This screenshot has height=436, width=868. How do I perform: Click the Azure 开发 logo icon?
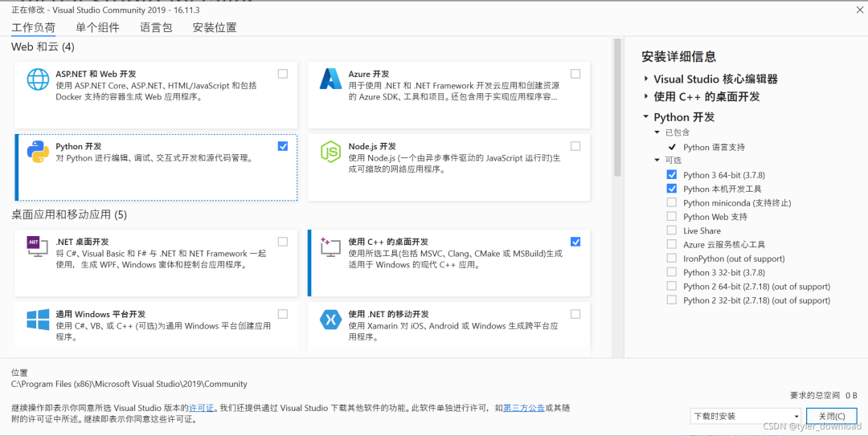(331, 79)
